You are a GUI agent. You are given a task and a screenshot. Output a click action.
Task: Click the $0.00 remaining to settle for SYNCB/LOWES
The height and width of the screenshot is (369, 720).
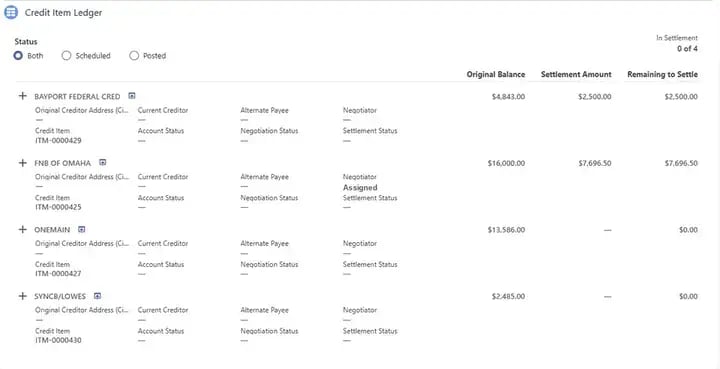pos(688,296)
